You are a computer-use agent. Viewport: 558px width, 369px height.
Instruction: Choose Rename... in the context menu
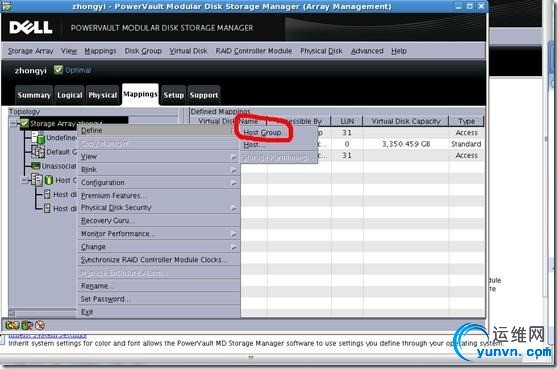tap(159, 286)
